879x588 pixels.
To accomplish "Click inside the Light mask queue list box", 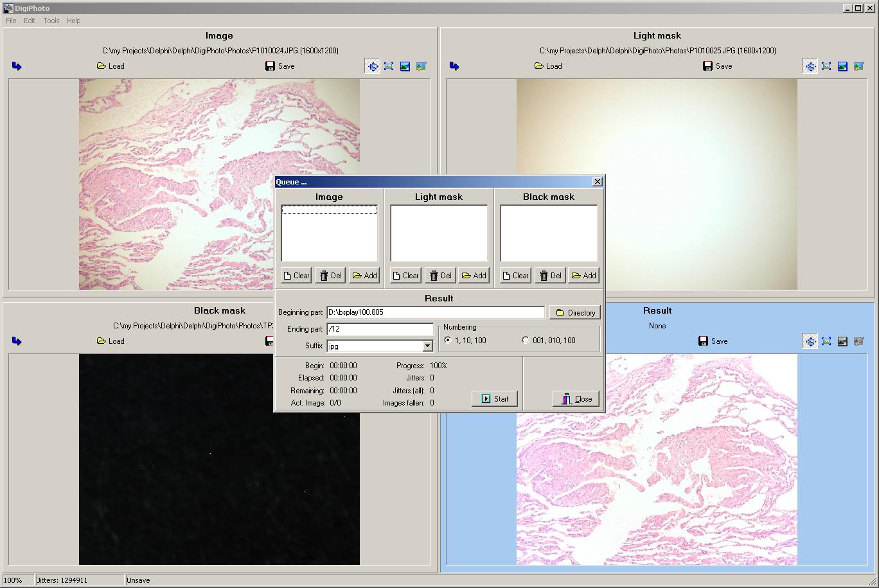I will 439,233.
